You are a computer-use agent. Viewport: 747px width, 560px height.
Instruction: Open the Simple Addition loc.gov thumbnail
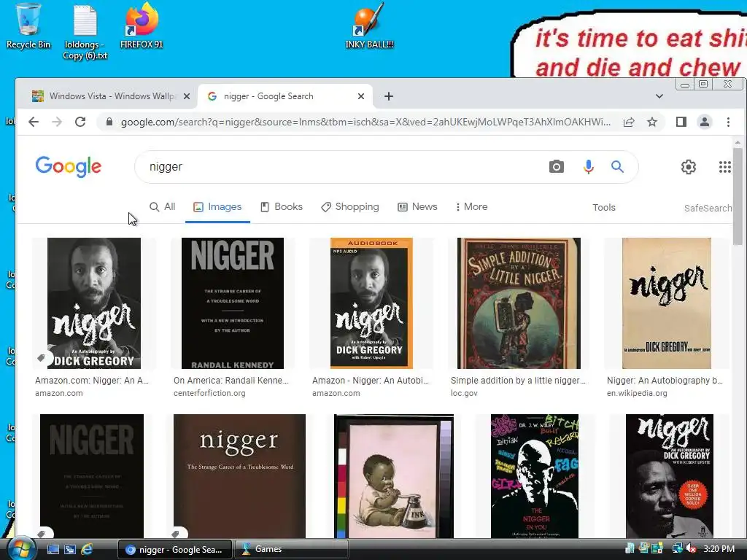coord(519,303)
